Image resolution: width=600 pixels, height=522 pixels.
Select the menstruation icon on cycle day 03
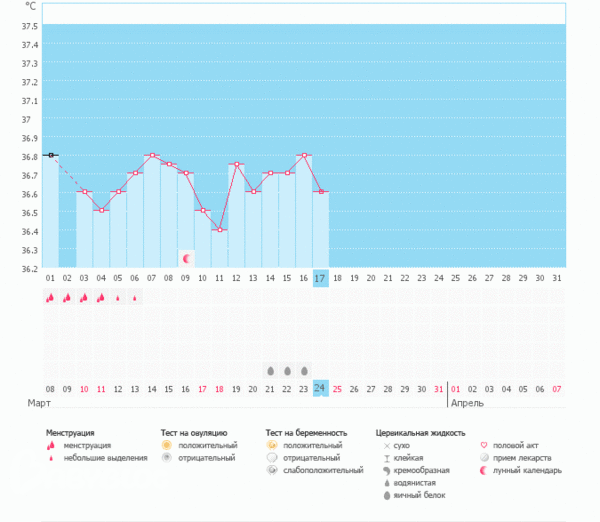pos(84,298)
